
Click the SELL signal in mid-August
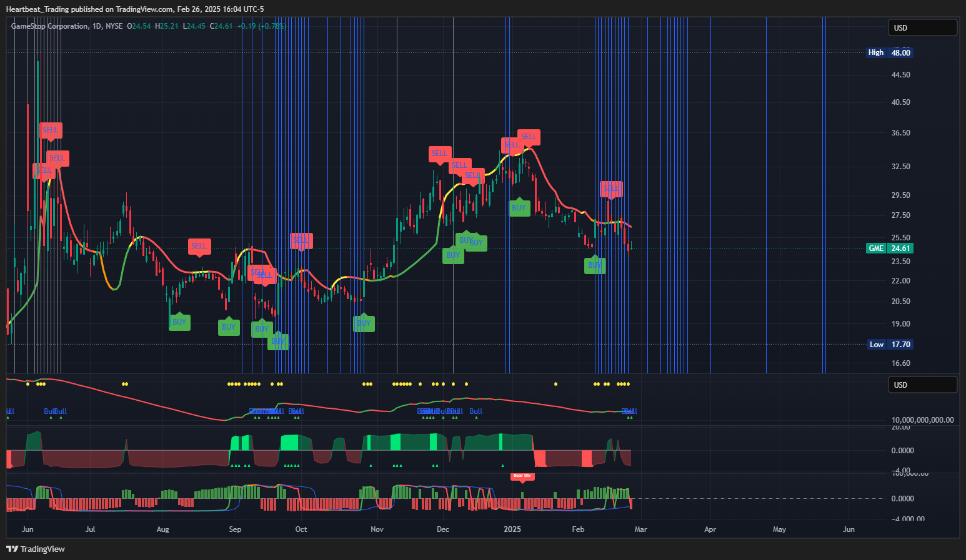[199, 246]
